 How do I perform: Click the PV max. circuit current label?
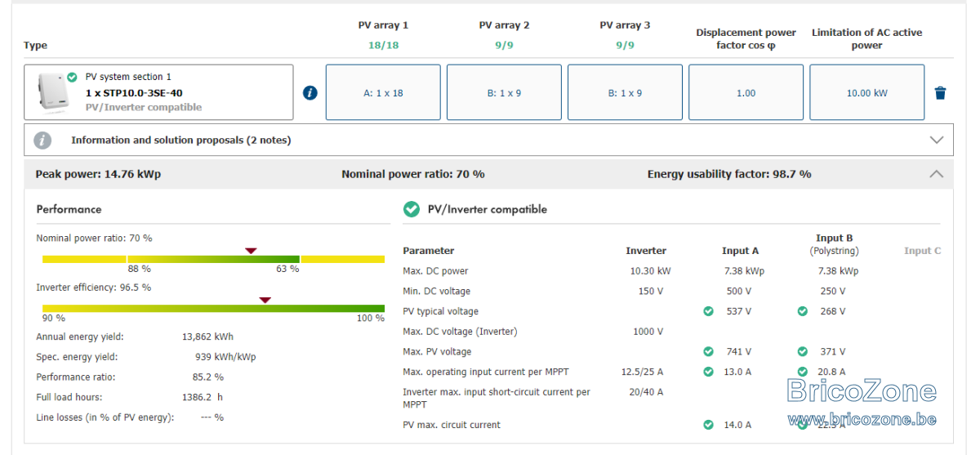coord(452,425)
